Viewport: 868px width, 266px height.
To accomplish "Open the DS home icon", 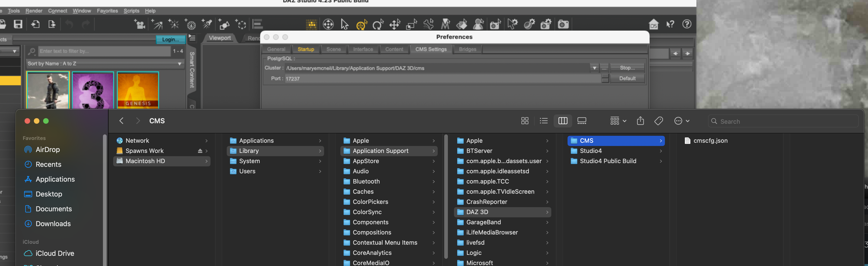I will pos(654,24).
